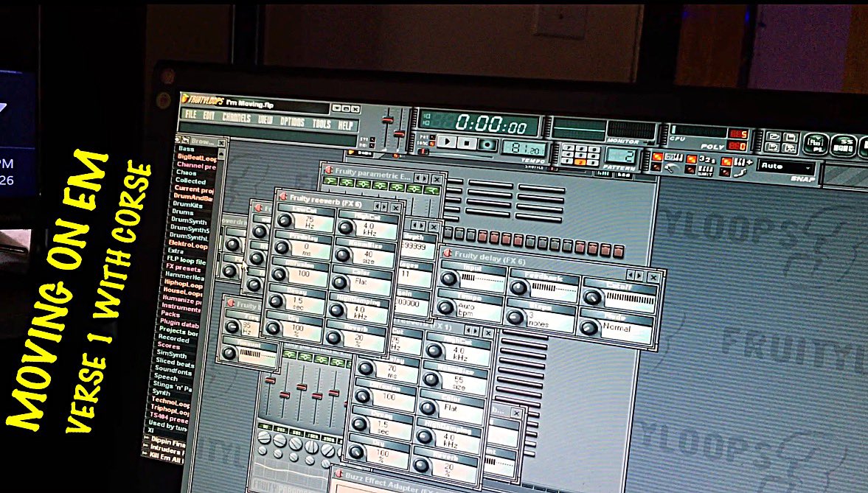This screenshot has width=868, height=493.
Task: Open the Chaos folder in the browser
Action: click(x=187, y=172)
